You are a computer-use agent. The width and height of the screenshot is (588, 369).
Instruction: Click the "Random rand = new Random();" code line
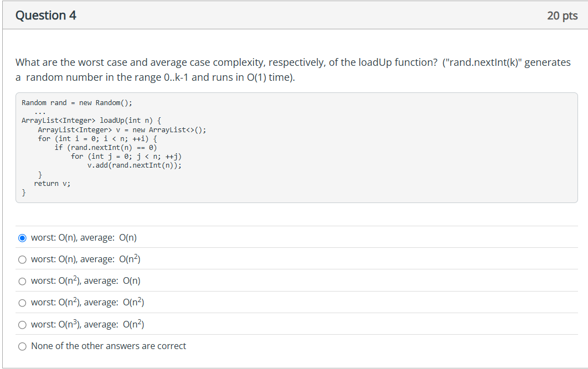pos(77,103)
